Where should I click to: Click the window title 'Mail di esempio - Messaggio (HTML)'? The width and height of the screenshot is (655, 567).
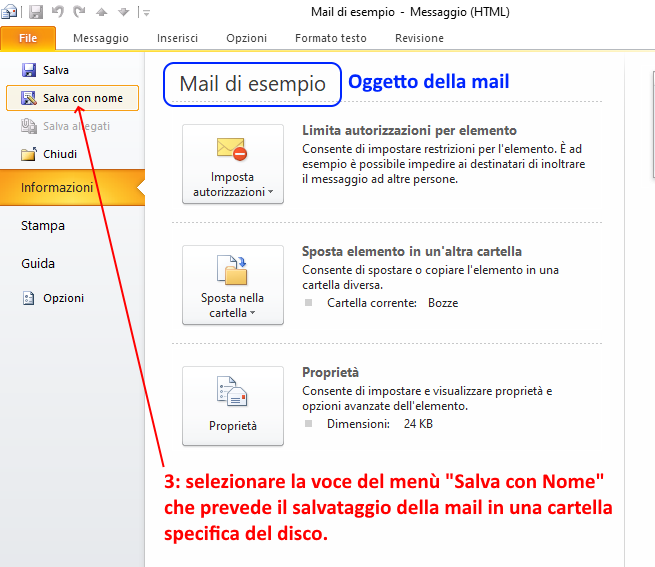pos(410,12)
